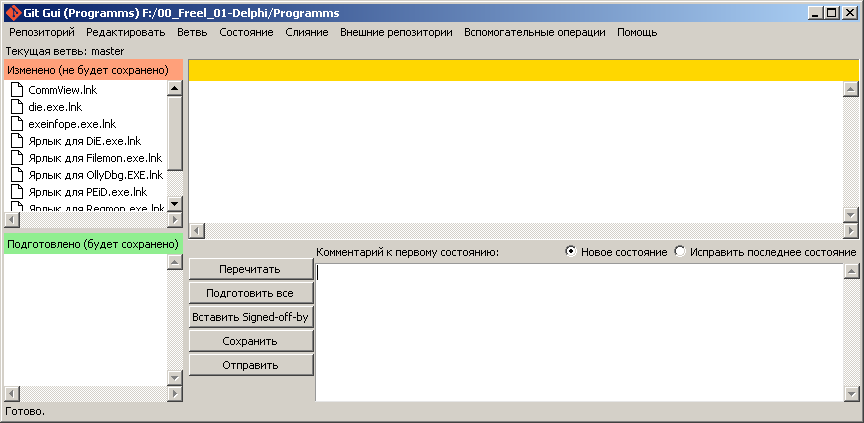
Task: Select Ярлык для OllyDbg.EXE.lnk entry
Action: coord(96,175)
